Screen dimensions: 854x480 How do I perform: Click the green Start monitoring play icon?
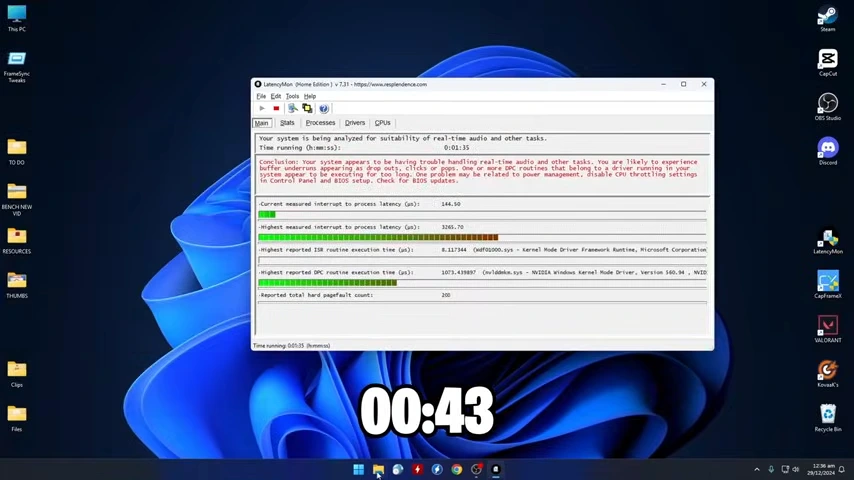(262, 108)
